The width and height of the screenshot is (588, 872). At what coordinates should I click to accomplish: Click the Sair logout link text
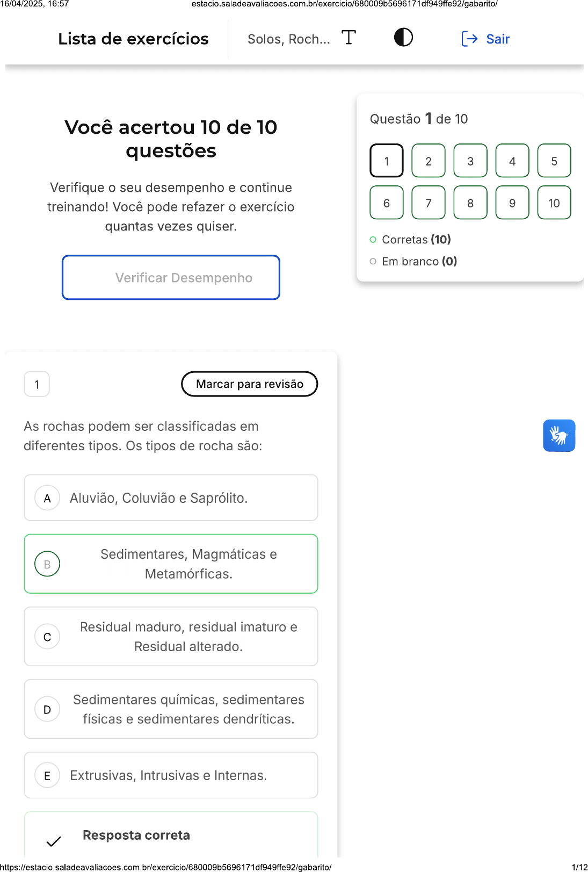(498, 39)
